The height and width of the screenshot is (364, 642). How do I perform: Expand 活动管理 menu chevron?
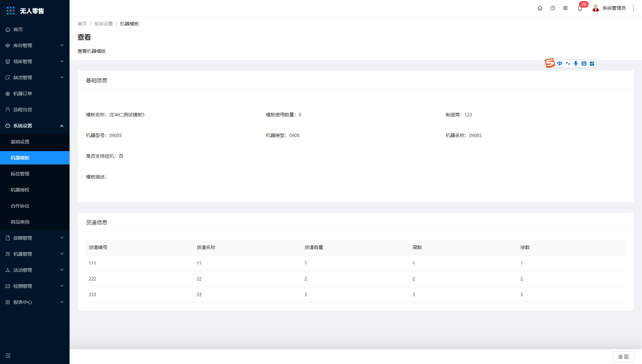click(62, 270)
